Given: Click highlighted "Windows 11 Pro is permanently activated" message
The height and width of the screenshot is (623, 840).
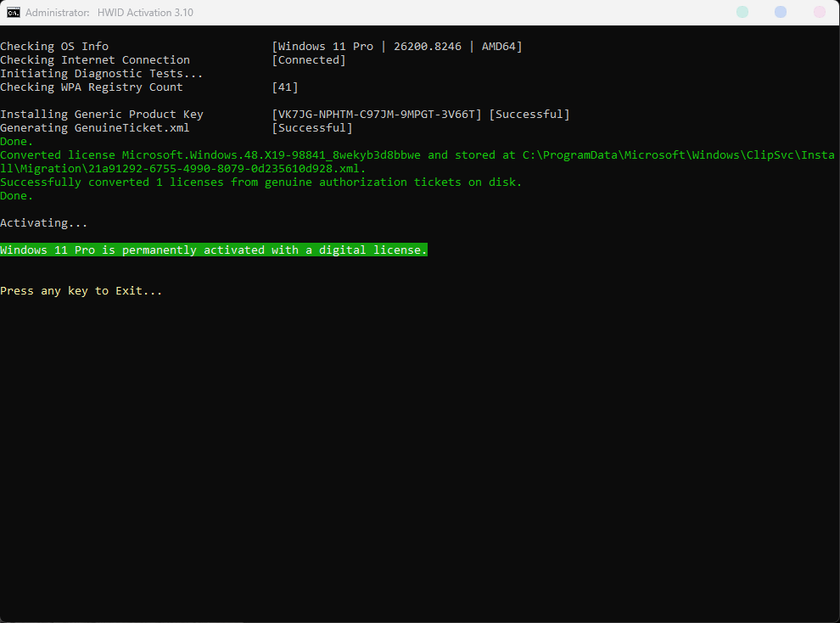Looking at the screenshot, I should (x=214, y=250).
